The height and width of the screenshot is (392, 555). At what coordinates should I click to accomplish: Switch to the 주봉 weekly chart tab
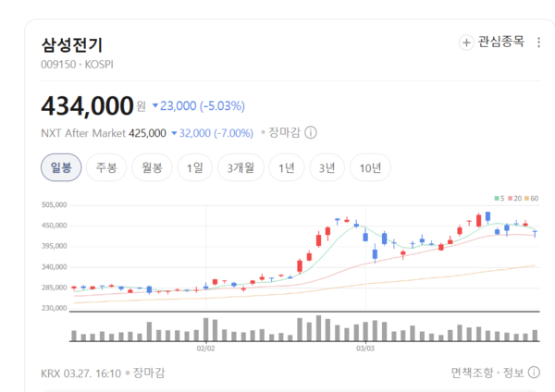pos(106,167)
